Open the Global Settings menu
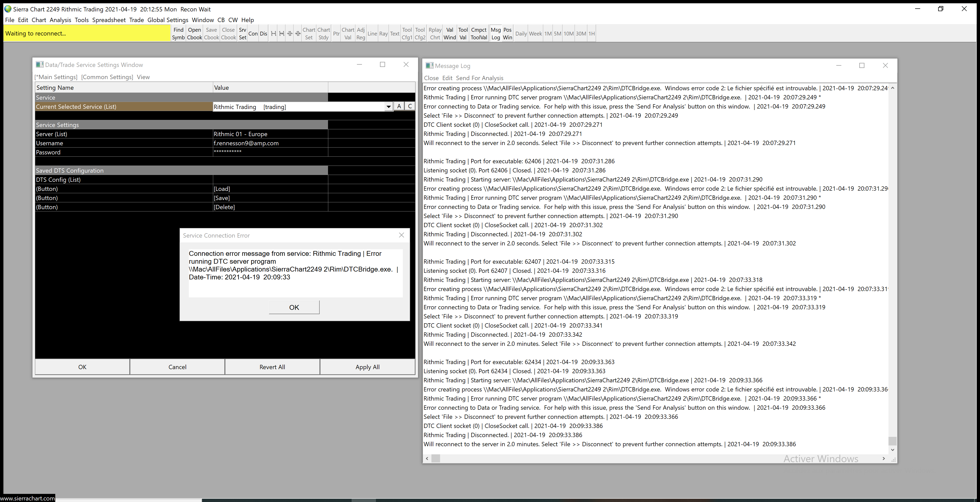 point(167,20)
